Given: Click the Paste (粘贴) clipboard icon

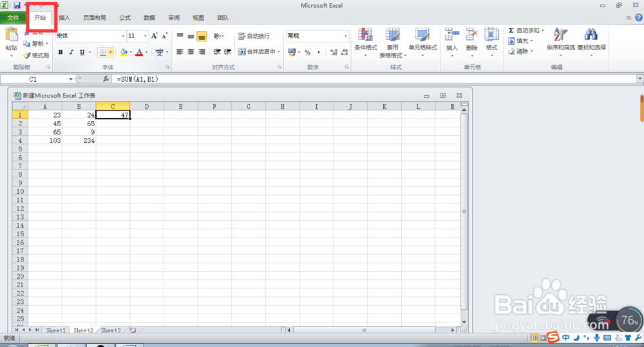Looking at the screenshot, I should point(11,35).
